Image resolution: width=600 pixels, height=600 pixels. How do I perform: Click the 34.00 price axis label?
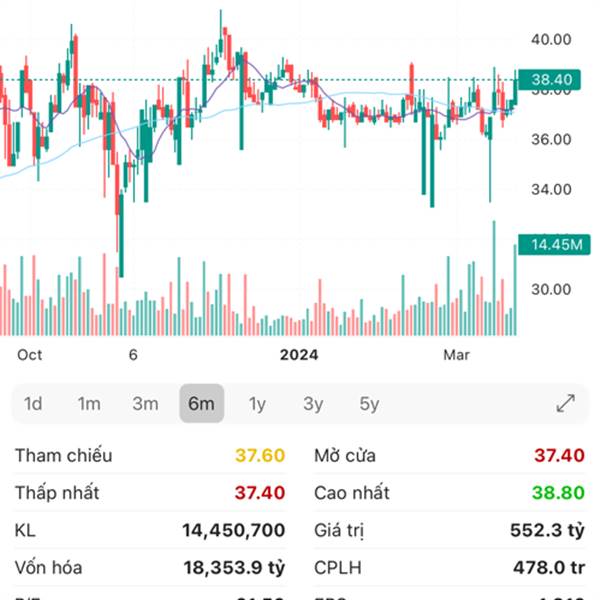551,189
